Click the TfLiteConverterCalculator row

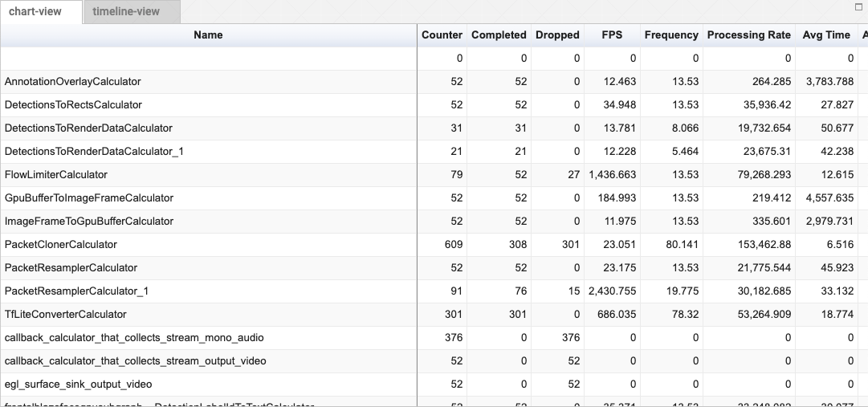point(66,314)
